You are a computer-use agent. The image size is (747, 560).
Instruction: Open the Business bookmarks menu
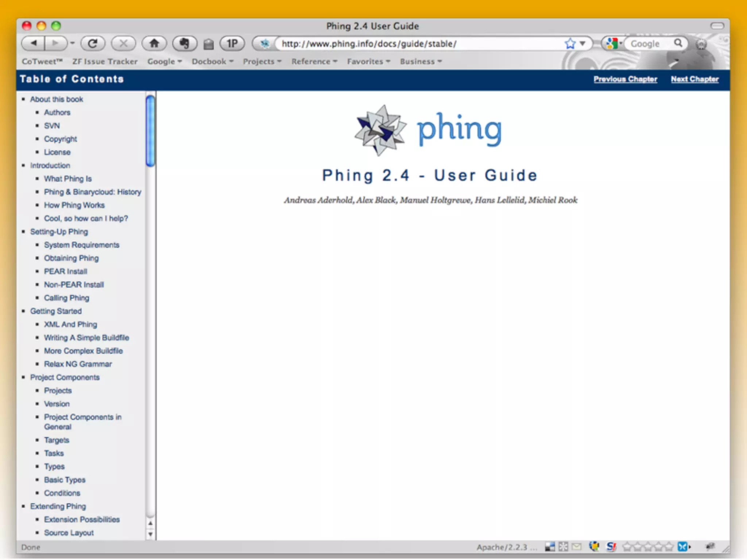click(x=421, y=62)
